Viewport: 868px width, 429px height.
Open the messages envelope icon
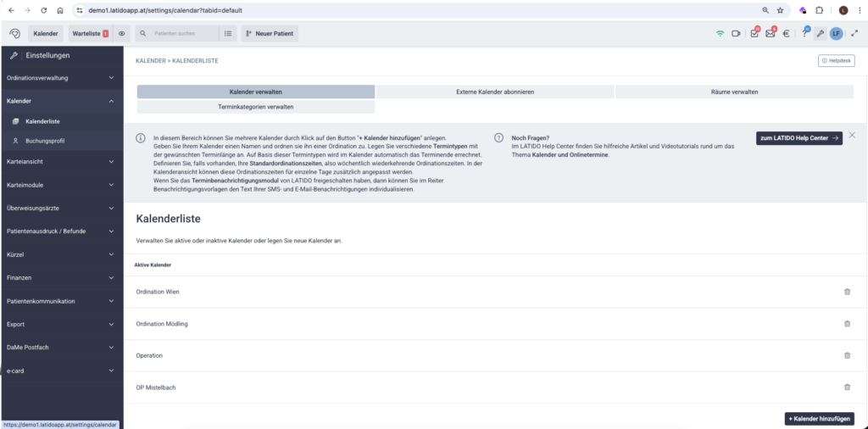click(x=771, y=34)
